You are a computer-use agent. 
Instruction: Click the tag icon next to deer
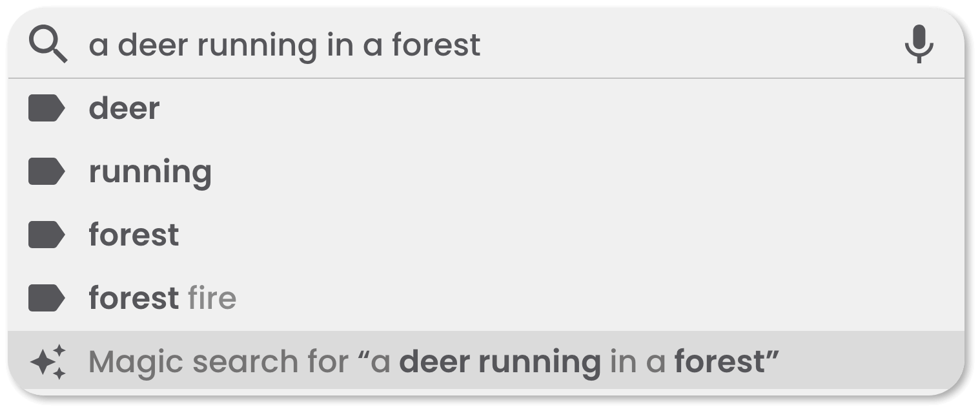coord(46,108)
